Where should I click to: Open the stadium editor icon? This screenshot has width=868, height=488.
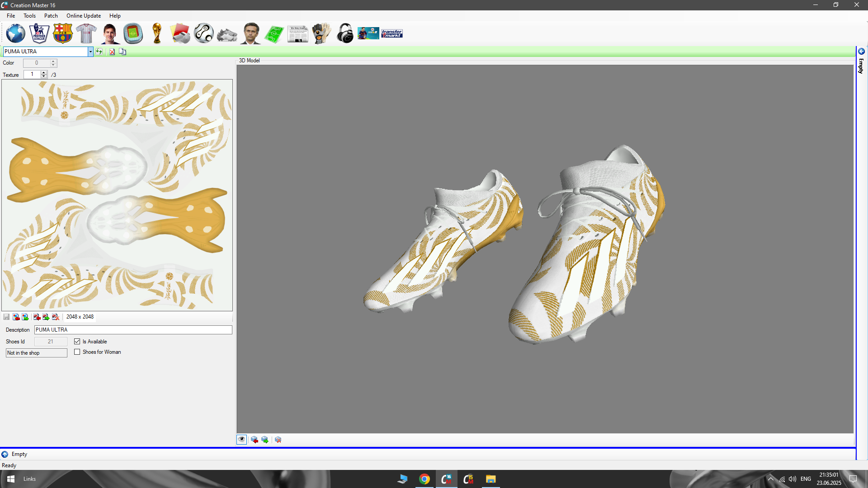[133, 33]
